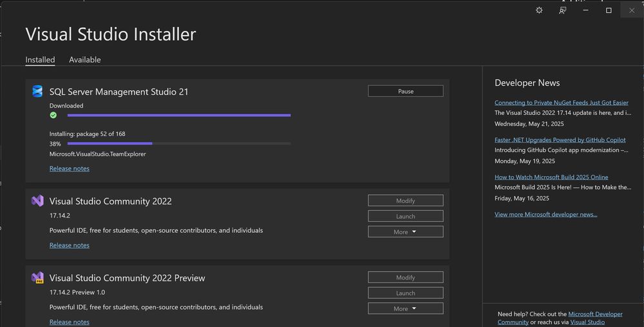The width and height of the screenshot is (644, 327).
Task: Switch to the Available tab
Action: coord(84,59)
